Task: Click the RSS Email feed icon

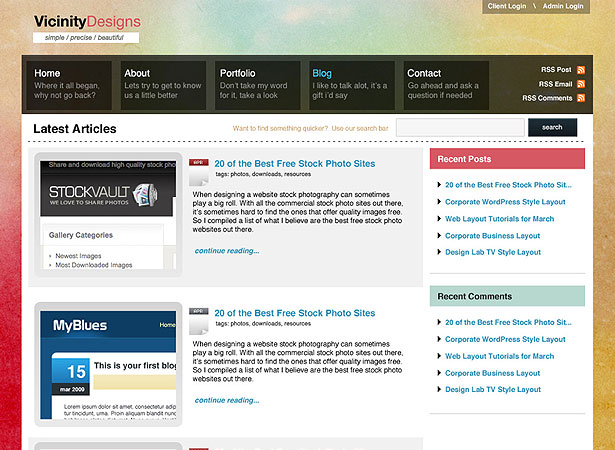Action: pyautogui.click(x=581, y=84)
